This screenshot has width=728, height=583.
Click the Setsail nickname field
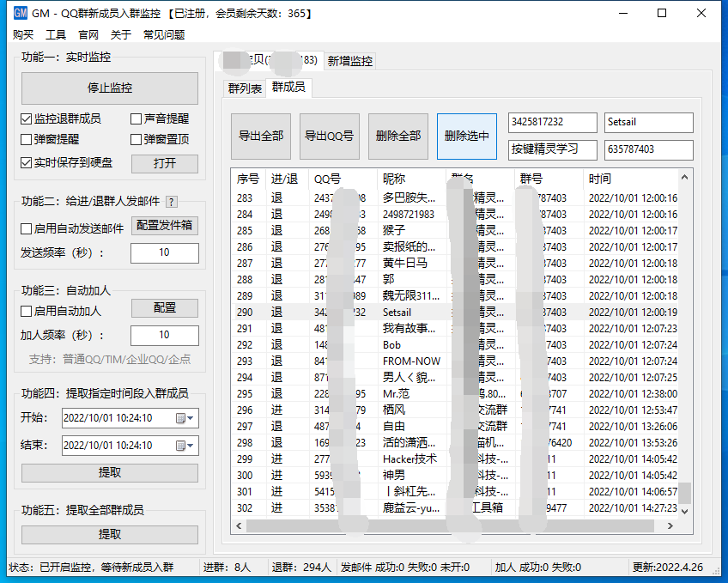[649, 123]
